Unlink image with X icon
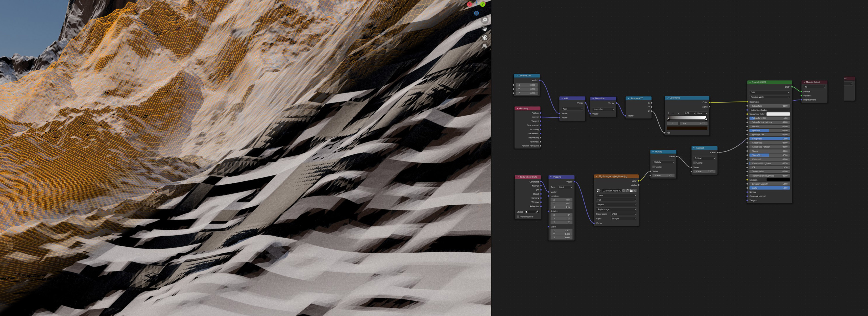868x316 pixels. pyautogui.click(x=635, y=191)
